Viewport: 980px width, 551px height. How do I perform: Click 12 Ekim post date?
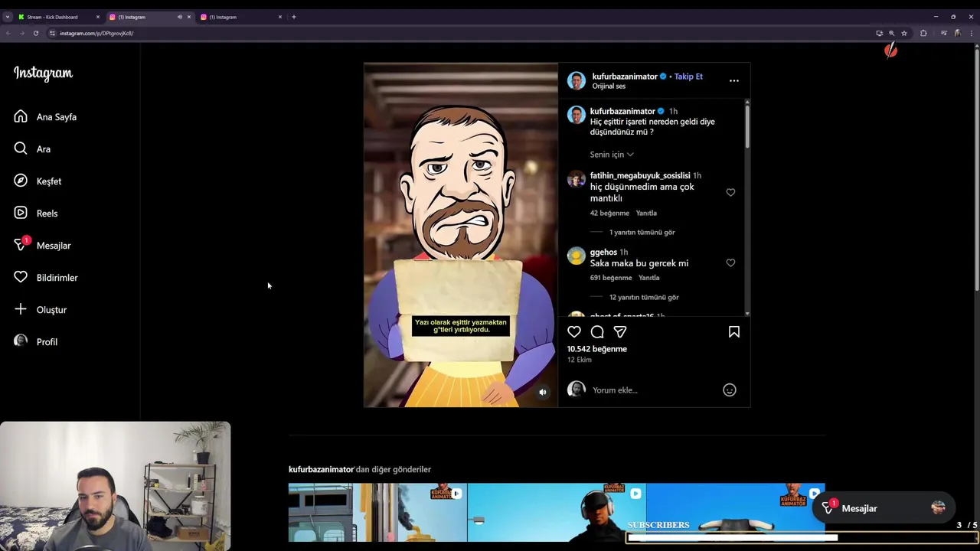click(x=580, y=360)
